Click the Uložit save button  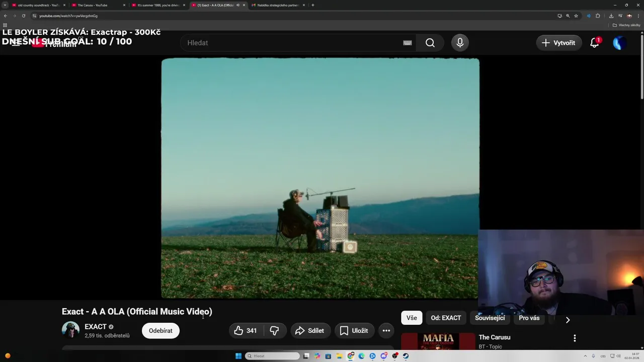tap(354, 330)
